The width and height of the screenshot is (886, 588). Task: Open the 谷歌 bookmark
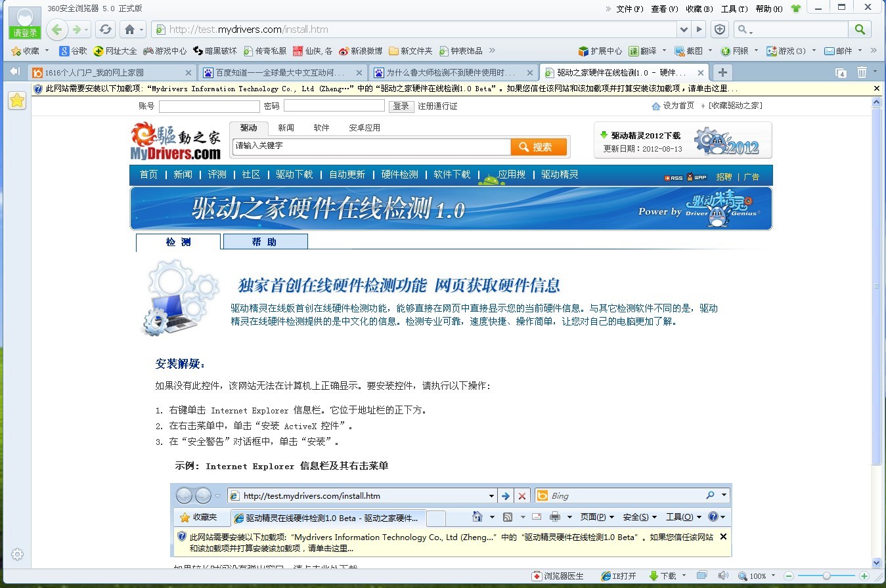[73, 51]
